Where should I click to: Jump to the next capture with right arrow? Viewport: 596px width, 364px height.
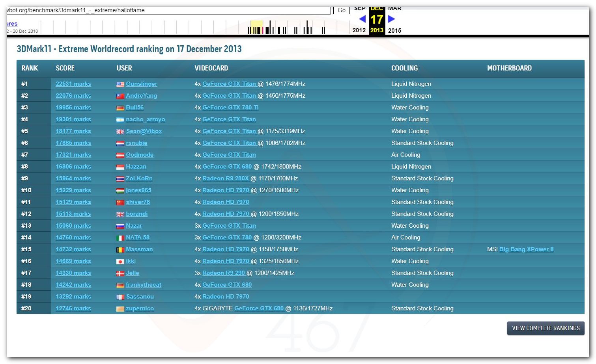pyautogui.click(x=391, y=19)
